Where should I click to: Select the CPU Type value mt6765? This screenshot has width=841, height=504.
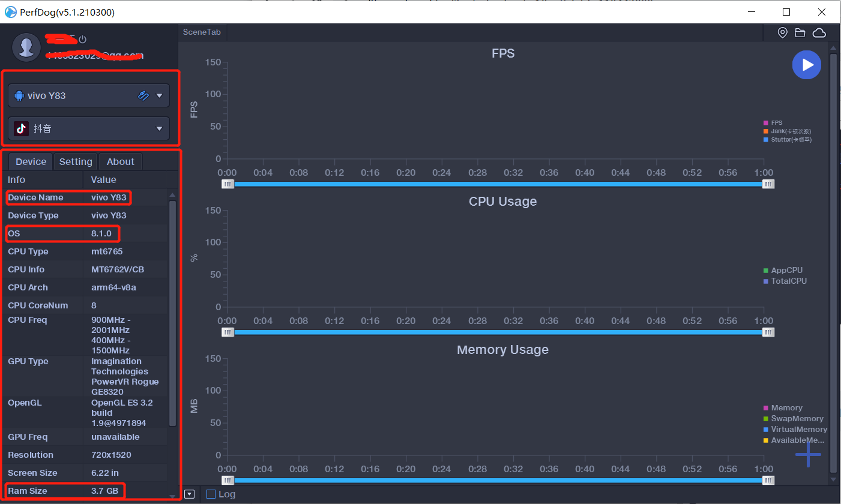point(107,251)
